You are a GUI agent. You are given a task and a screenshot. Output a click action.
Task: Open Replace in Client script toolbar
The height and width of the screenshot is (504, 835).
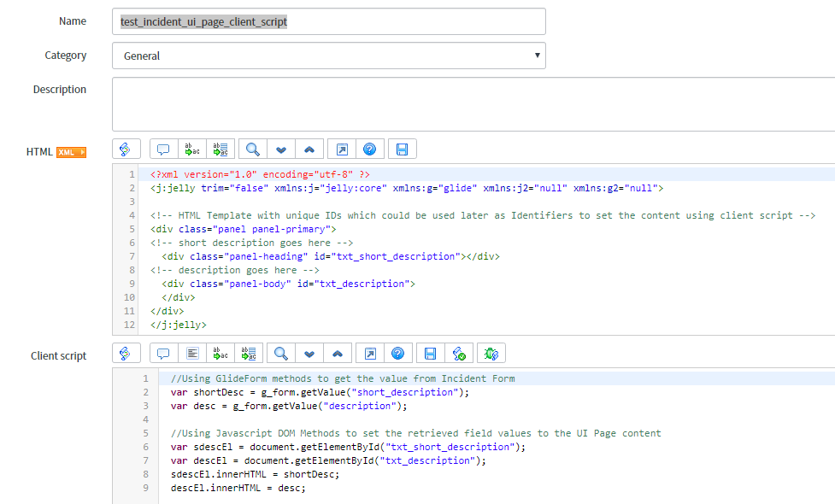[221, 354]
